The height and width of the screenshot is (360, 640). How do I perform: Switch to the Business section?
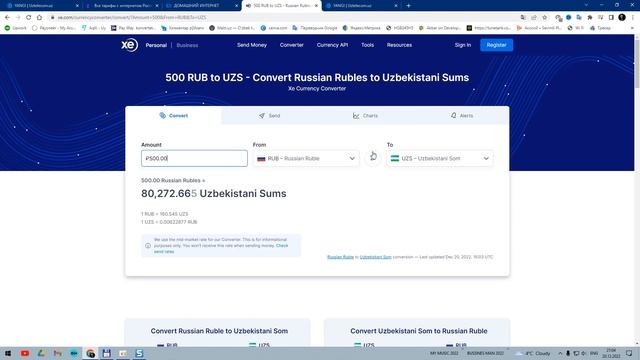pyautogui.click(x=187, y=45)
